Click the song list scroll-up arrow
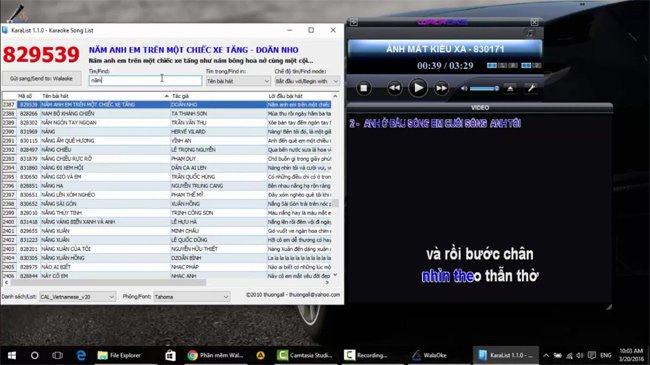Screen dimensions: 650x365 (x=335, y=96)
